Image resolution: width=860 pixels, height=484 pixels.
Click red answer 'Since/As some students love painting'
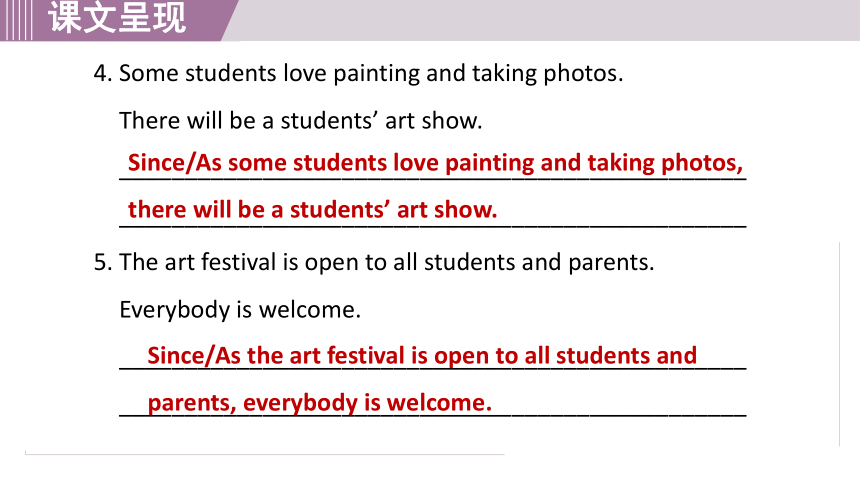click(435, 163)
